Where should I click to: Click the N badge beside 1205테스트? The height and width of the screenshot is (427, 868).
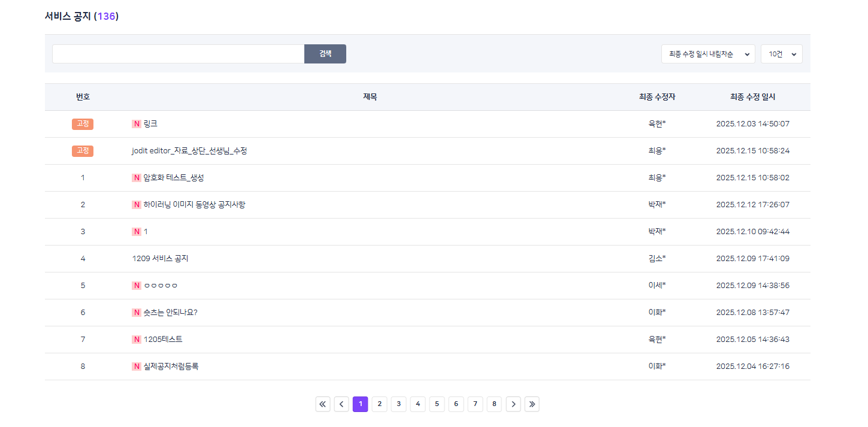[137, 340]
